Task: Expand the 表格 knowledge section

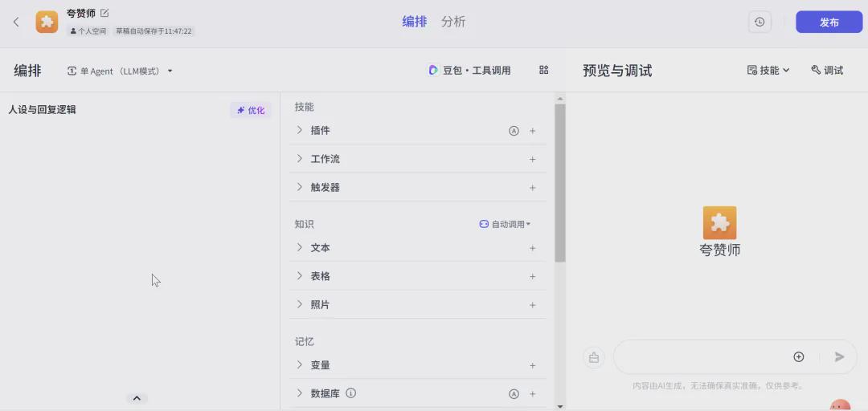Action: point(300,275)
